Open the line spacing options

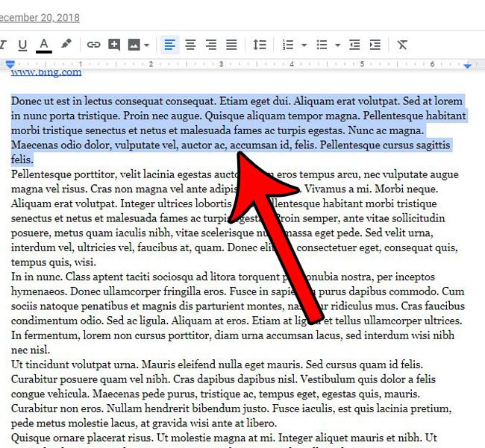pyautogui.click(x=260, y=45)
